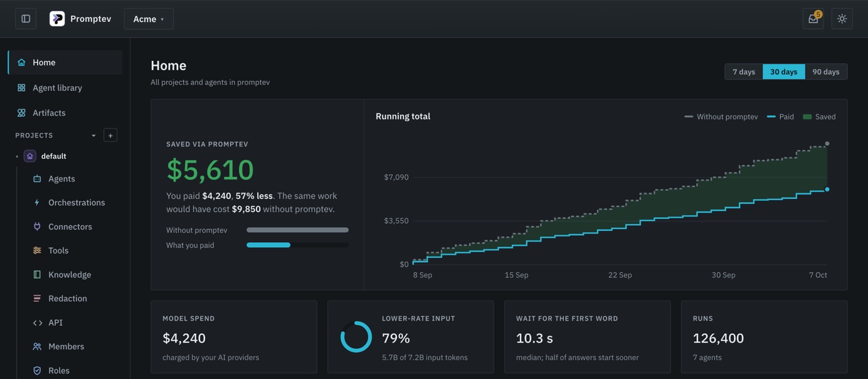
Task: Click the 'What you paid' blue bar
Action: [x=268, y=245]
